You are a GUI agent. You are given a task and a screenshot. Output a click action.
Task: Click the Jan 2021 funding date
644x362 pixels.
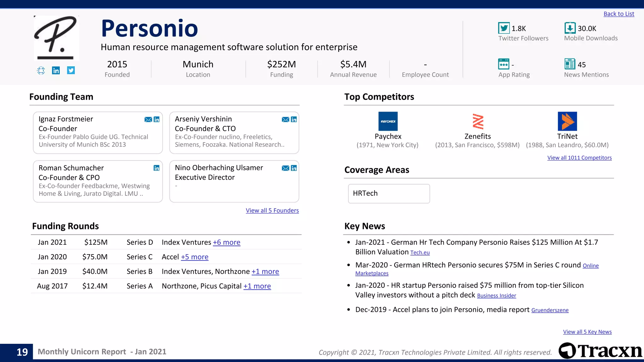tap(52, 242)
